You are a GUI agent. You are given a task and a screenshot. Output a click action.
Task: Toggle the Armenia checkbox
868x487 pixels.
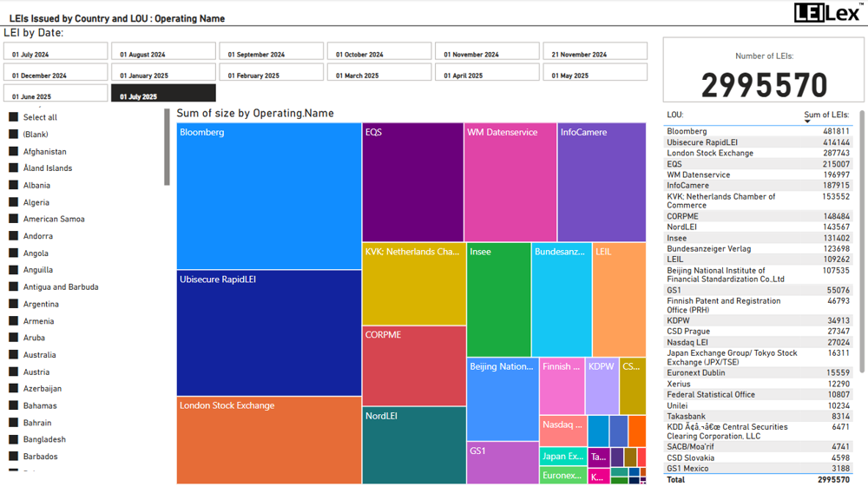[14, 320]
